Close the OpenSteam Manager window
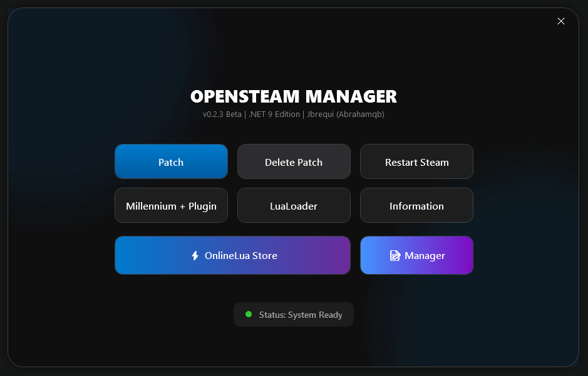The height and width of the screenshot is (376, 588). pyautogui.click(x=561, y=21)
